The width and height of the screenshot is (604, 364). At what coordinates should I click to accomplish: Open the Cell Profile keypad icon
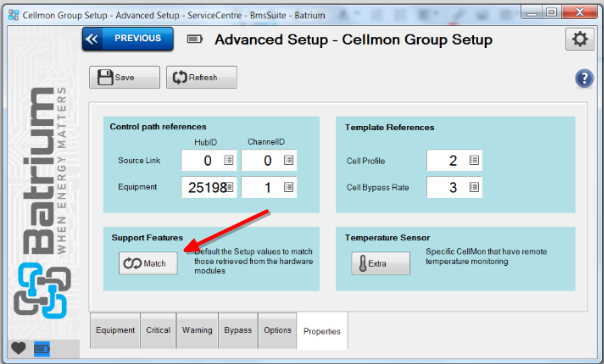(474, 160)
